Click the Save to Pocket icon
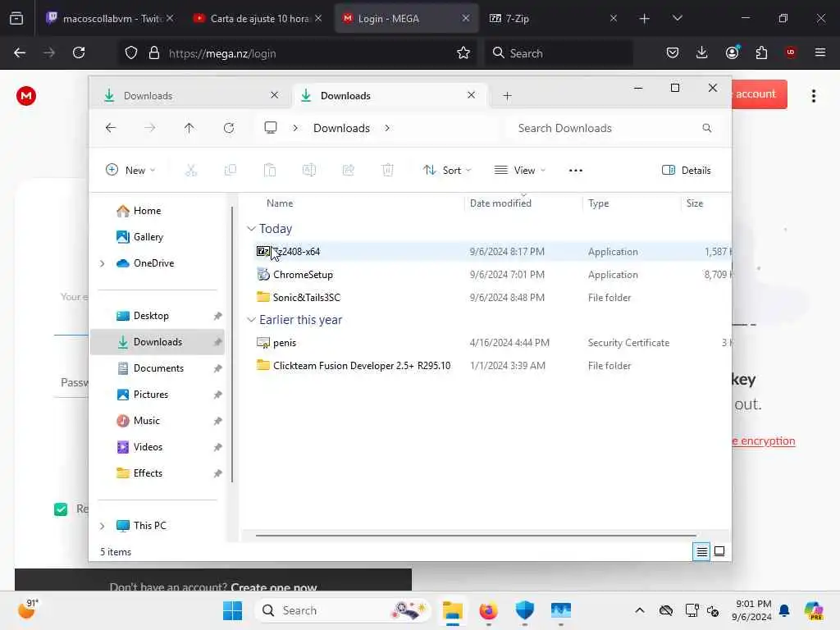The image size is (840, 630). [x=673, y=52]
